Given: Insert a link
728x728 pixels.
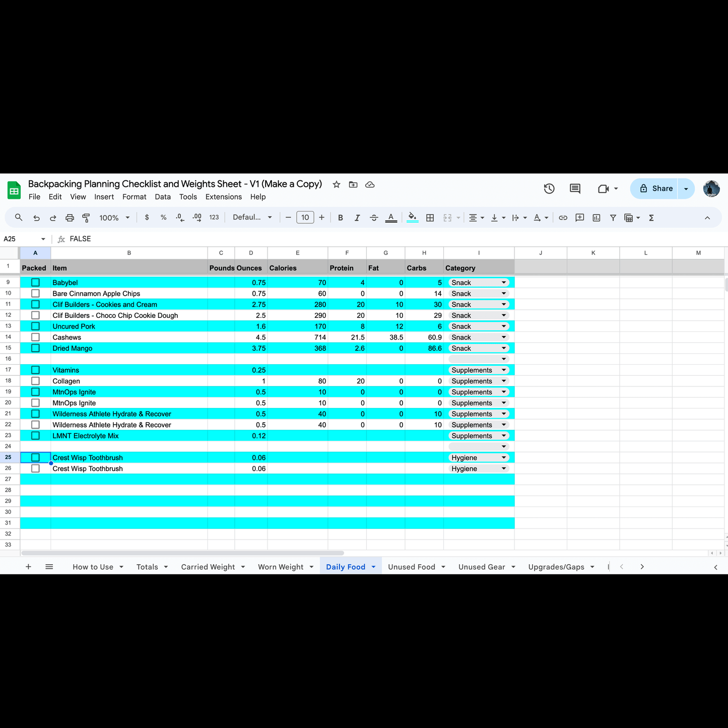Looking at the screenshot, I should point(563,218).
